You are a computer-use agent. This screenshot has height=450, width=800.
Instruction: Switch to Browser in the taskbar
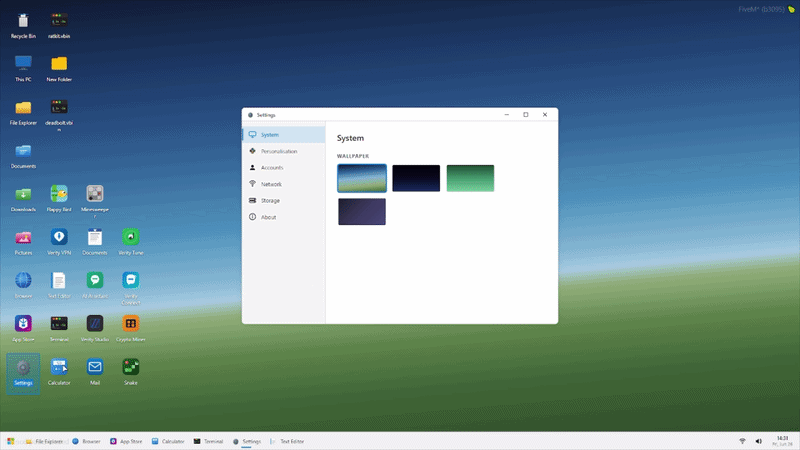[86, 441]
